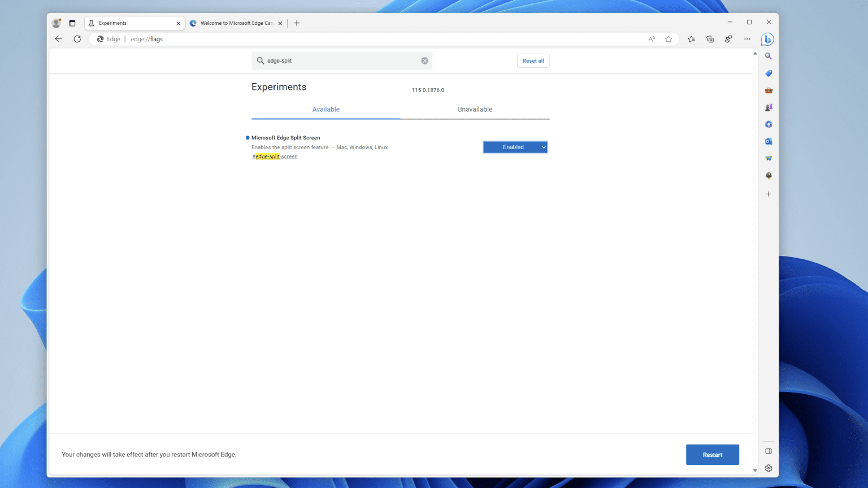Open the Games sidebar panel

[x=768, y=107]
